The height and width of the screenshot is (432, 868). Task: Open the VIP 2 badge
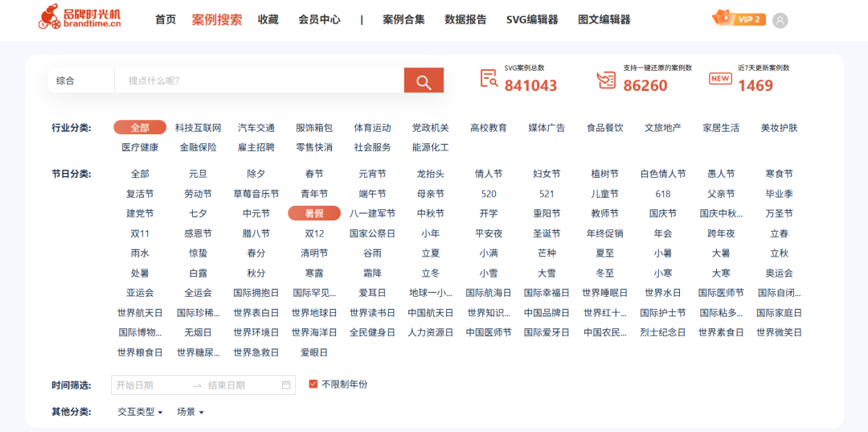pyautogui.click(x=739, y=19)
